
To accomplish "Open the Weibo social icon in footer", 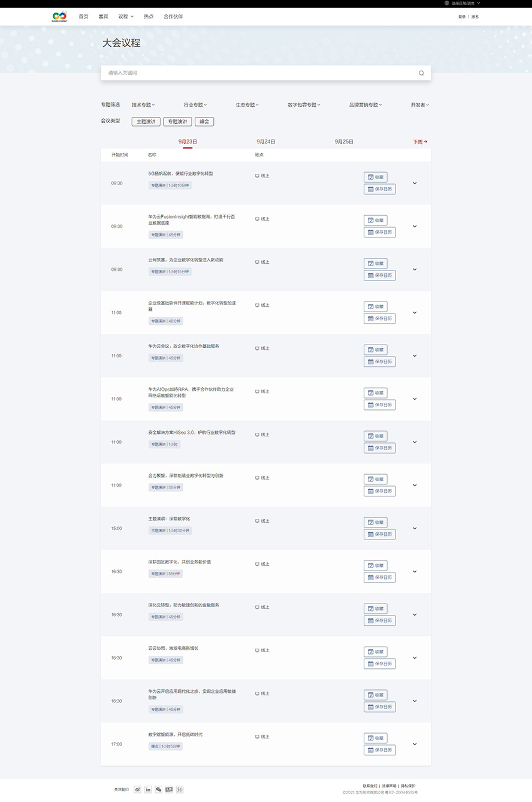I will pyautogui.click(x=138, y=789).
